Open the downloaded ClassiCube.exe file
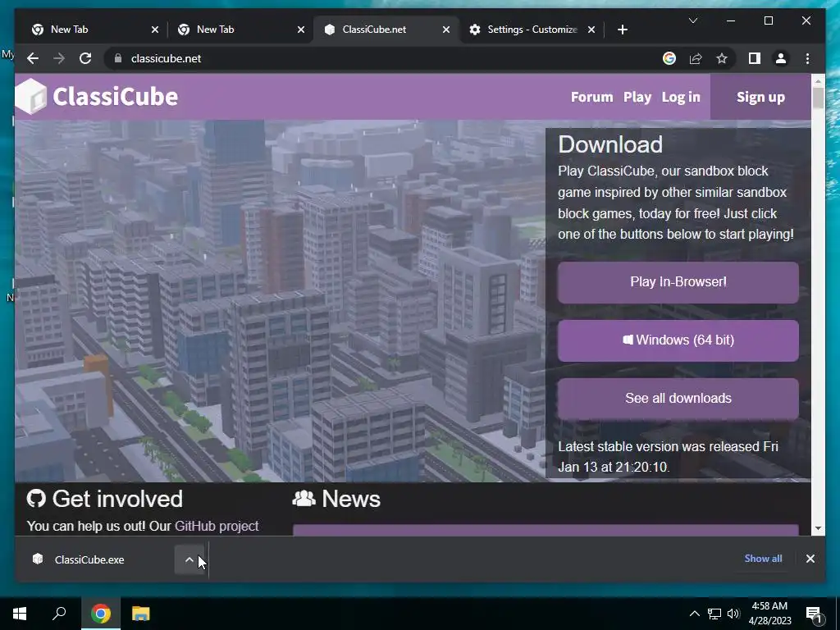 click(x=89, y=559)
